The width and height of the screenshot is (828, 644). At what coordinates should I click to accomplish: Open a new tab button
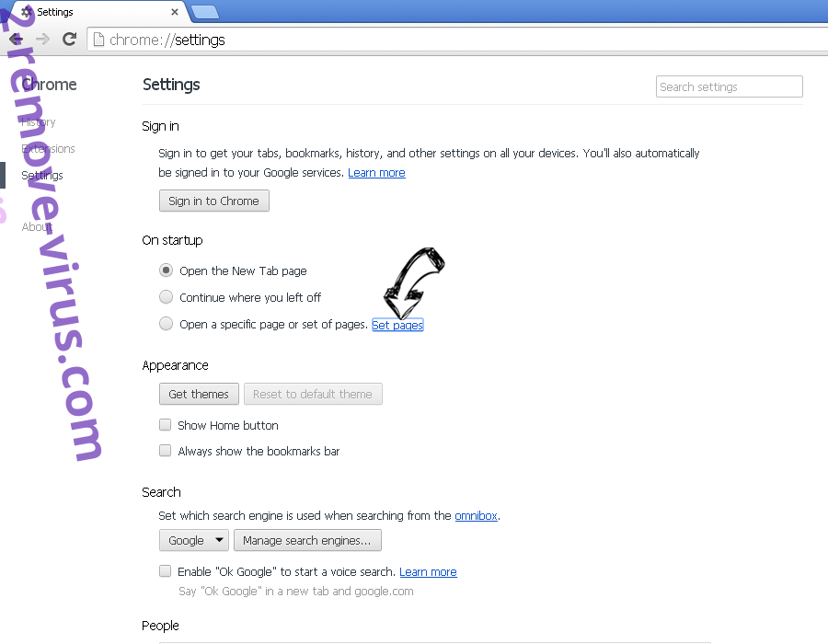point(204,12)
